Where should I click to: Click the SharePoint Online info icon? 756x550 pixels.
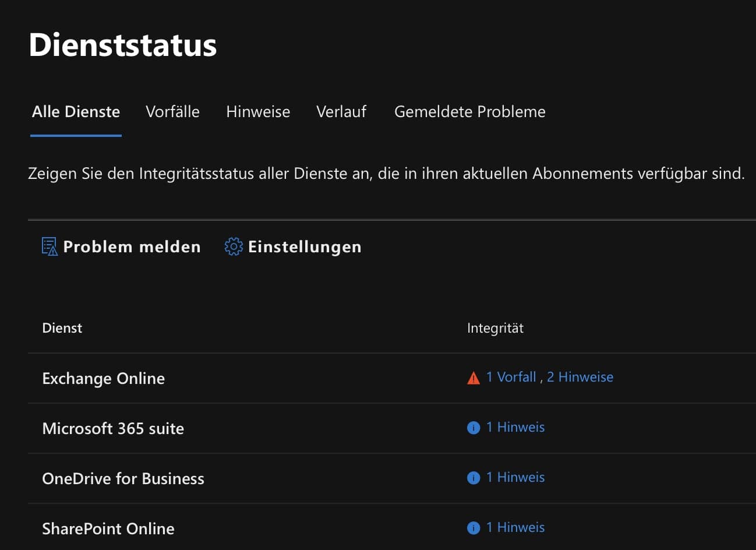(474, 528)
